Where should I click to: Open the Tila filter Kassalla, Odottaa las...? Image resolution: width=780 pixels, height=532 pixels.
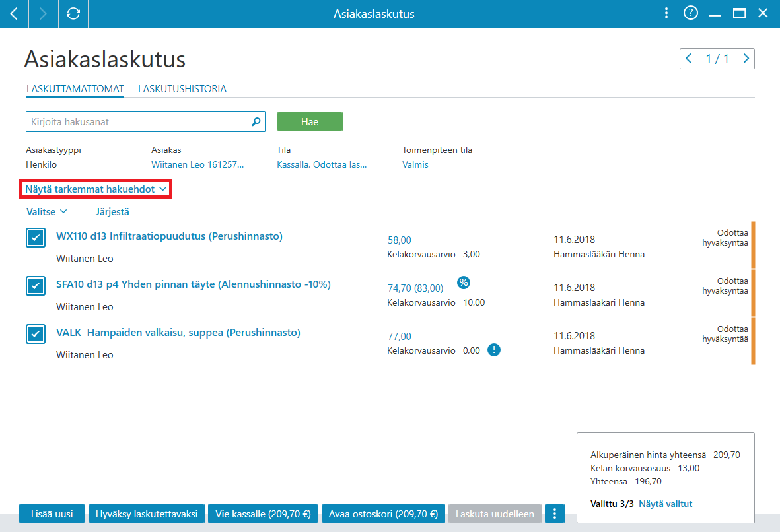click(x=322, y=164)
